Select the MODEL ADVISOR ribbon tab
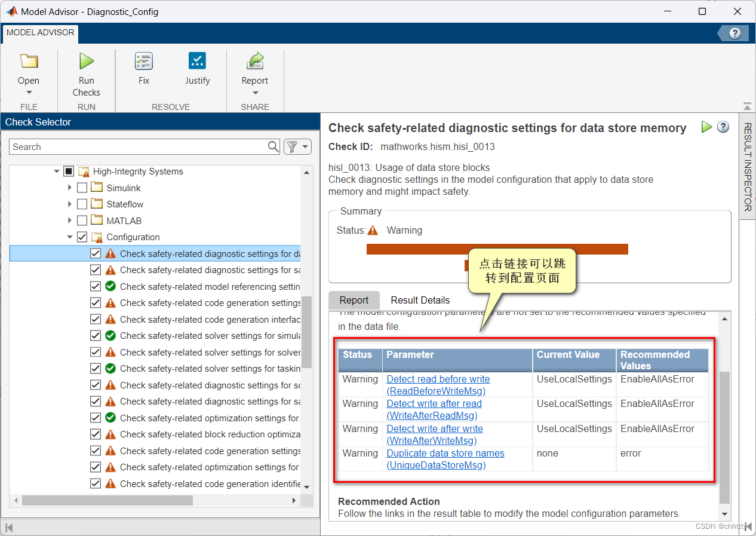 (x=41, y=32)
